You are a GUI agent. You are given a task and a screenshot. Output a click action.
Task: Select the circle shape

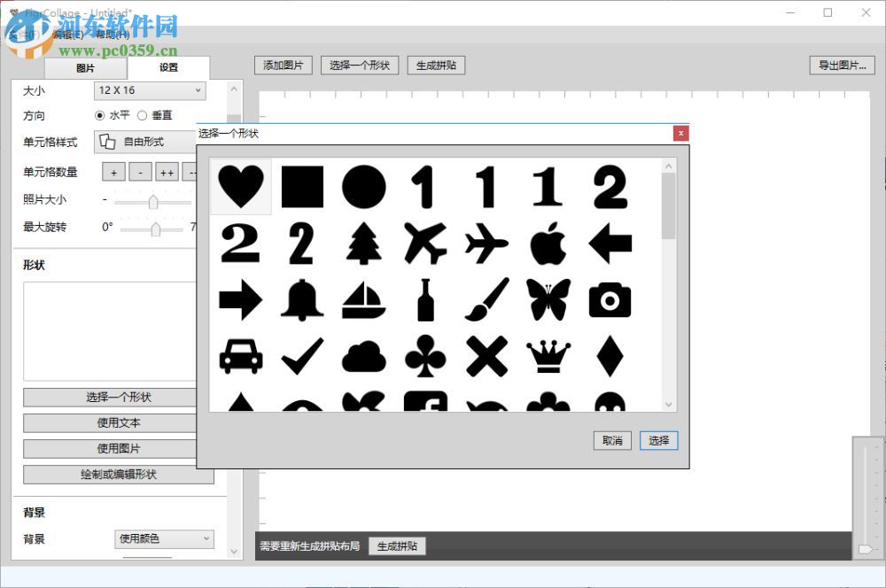pos(362,184)
